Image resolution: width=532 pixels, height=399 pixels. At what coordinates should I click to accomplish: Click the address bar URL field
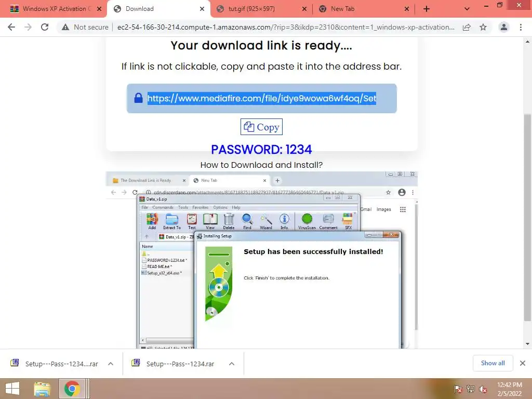[x=285, y=27]
